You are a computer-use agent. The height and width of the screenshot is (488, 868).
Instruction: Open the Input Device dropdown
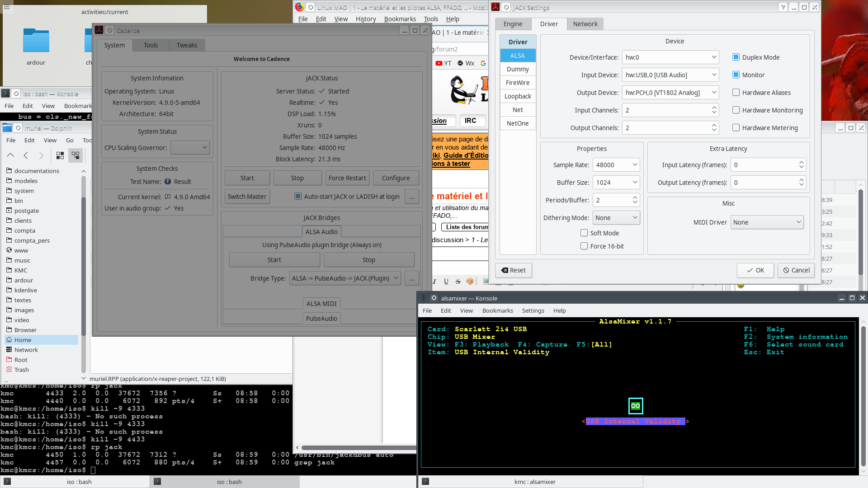[x=670, y=75]
